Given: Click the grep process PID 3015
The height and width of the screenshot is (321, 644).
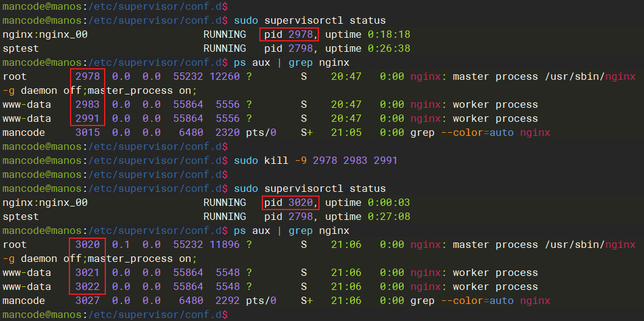Looking at the screenshot, I should (88, 133).
